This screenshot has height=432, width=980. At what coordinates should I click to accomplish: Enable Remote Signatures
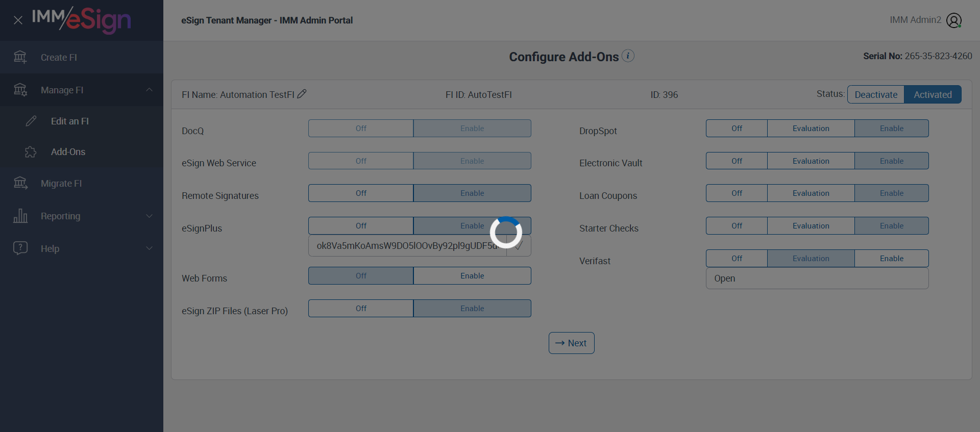472,193
